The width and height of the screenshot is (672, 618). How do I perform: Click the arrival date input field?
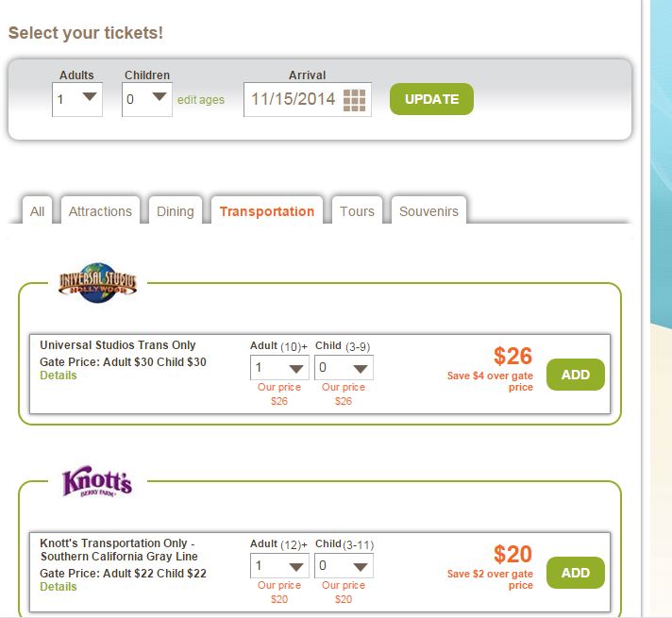pos(294,99)
